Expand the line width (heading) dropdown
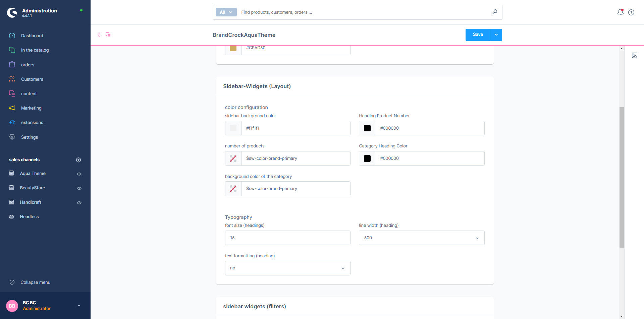This screenshot has height=319, width=644. pyautogui.click(x=421, y=238)
